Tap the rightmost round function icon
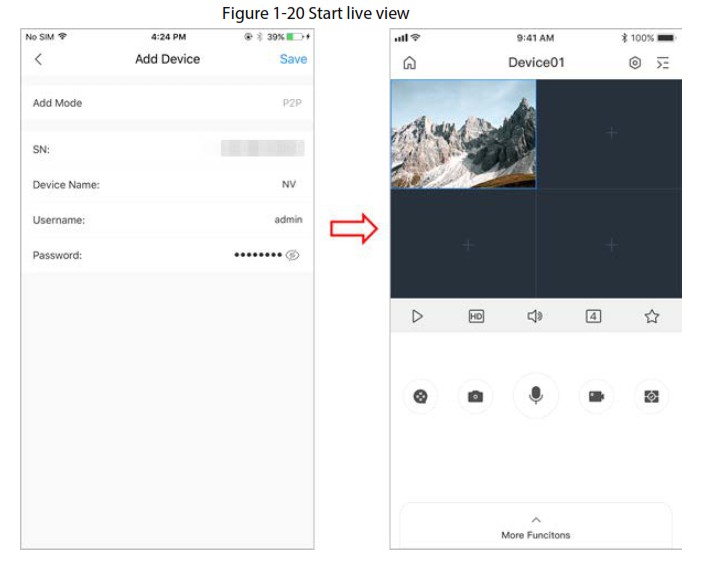The width and height of the screenshot is (707, 576). click(x=651, y=396)
